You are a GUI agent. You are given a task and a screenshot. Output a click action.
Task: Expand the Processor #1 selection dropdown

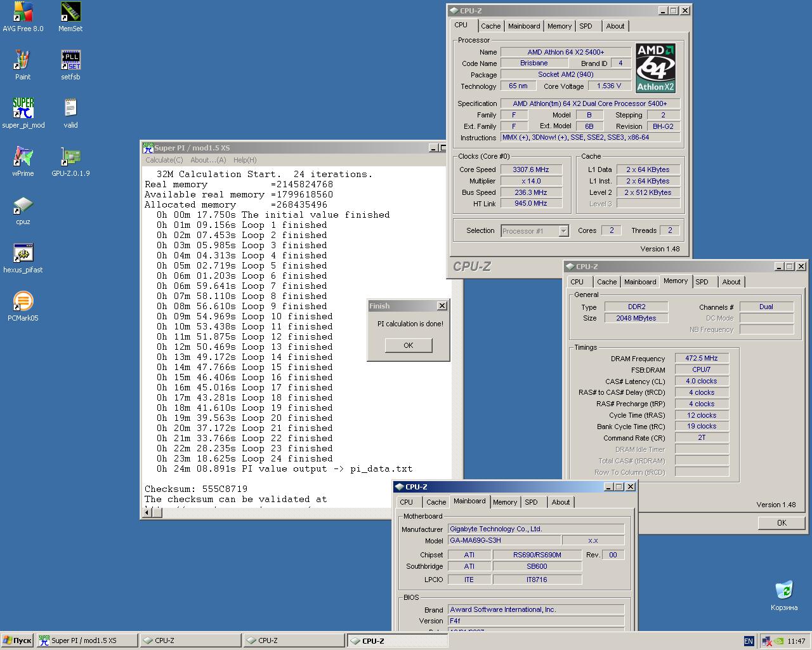tap(563, 231)
